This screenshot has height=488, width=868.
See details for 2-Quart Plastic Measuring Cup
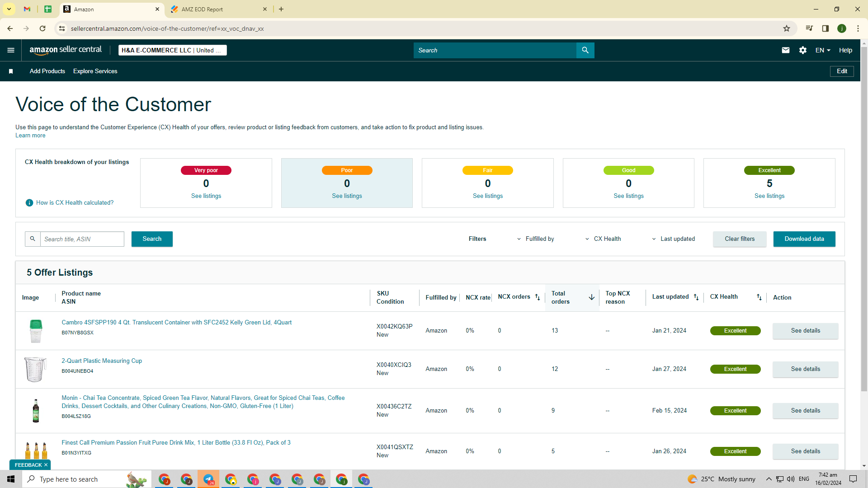click(x=806, y=369)
